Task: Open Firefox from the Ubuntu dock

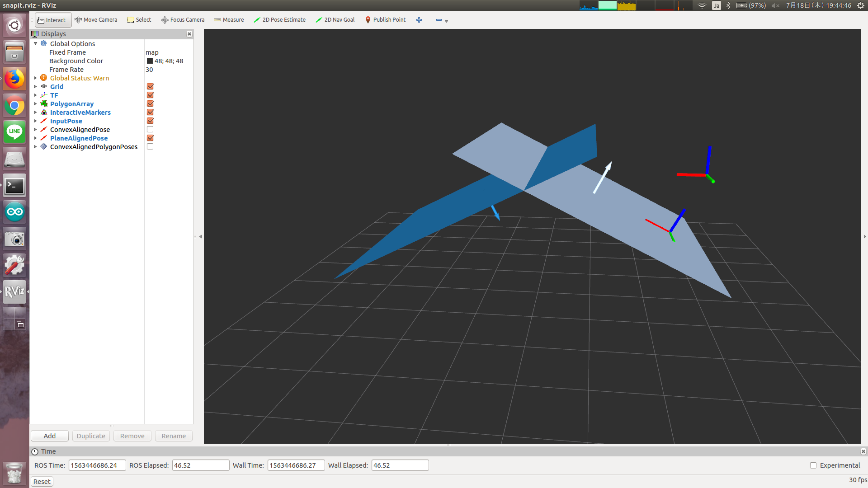Action: point(14,79)
